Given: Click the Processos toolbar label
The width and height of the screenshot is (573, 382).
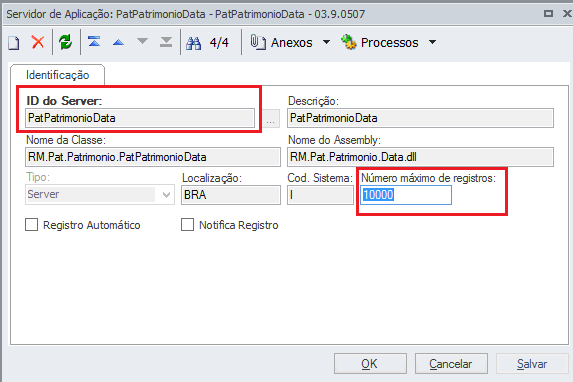Looking at the screenshot, I should (390, 43).
